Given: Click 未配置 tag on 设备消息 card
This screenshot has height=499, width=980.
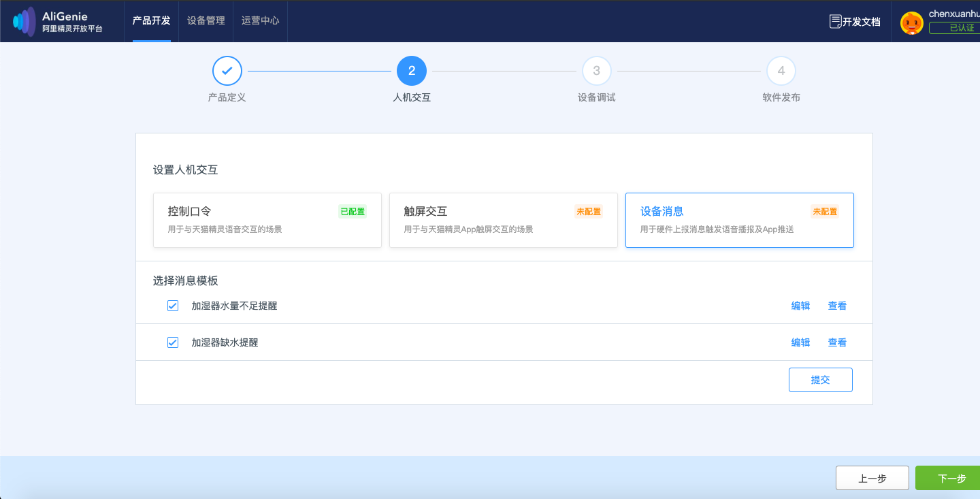Looking at the screenshot, I should click(825, 212).
